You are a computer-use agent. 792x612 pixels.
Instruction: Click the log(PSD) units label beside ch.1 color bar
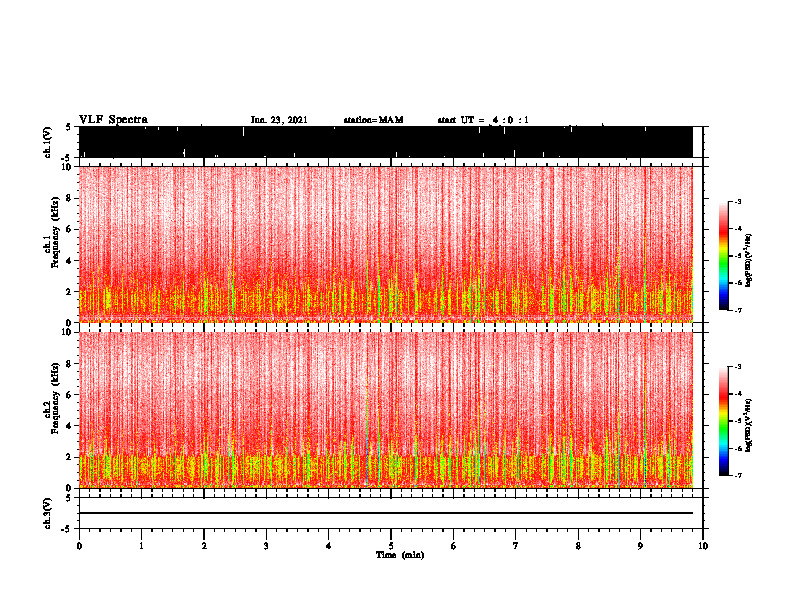tap(749, 260)
